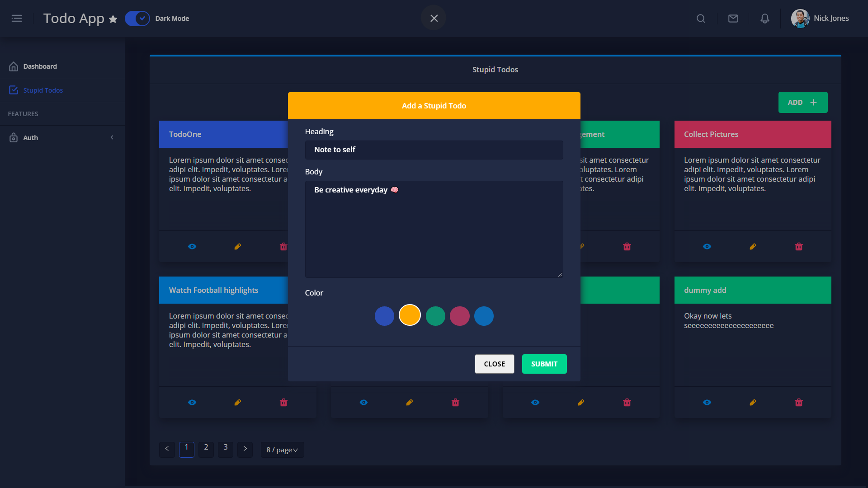Edit TodoOne with the pencil icon
This screenshot has height=488, width=868.
click(238, 247)
